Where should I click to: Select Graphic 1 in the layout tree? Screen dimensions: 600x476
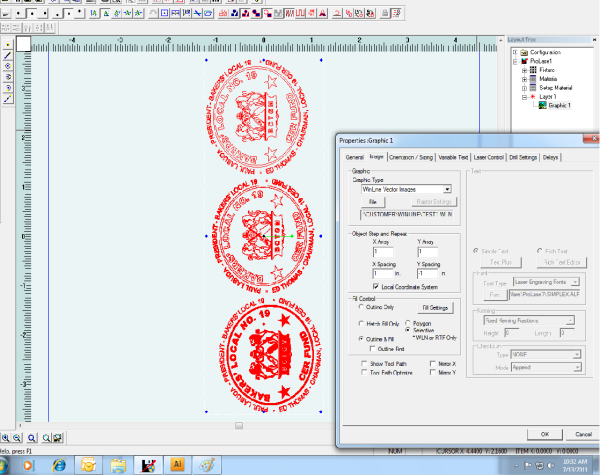pos(559,105)
